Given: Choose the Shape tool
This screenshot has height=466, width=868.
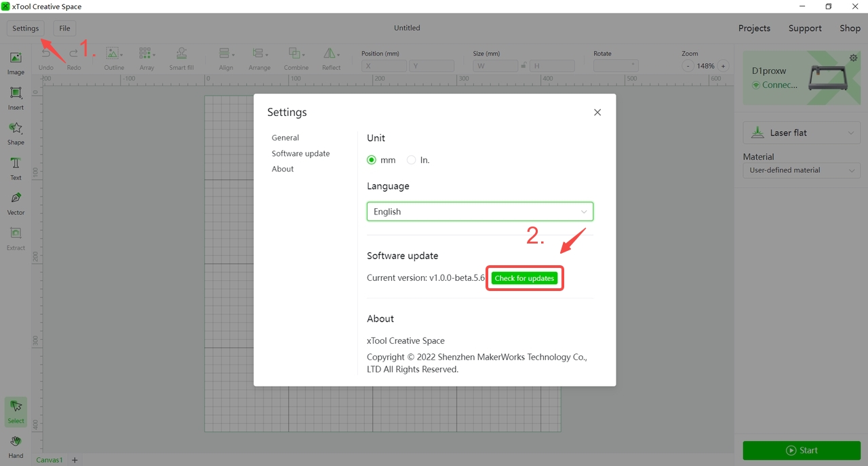Looking at the screenshot, I should pyautogui.click(x=16, y=133).
